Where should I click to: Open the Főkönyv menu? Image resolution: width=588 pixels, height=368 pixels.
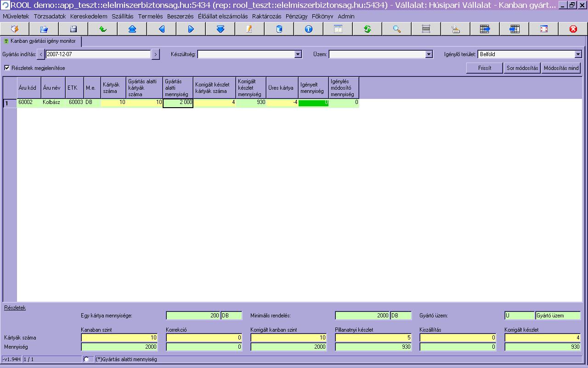coord(322,16)
